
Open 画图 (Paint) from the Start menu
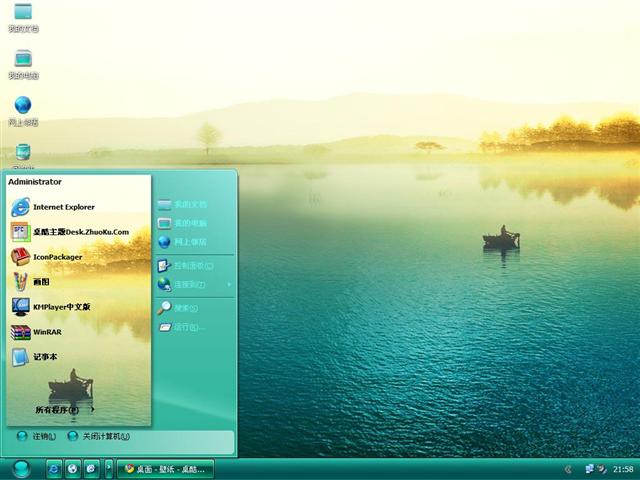[40, 282]
